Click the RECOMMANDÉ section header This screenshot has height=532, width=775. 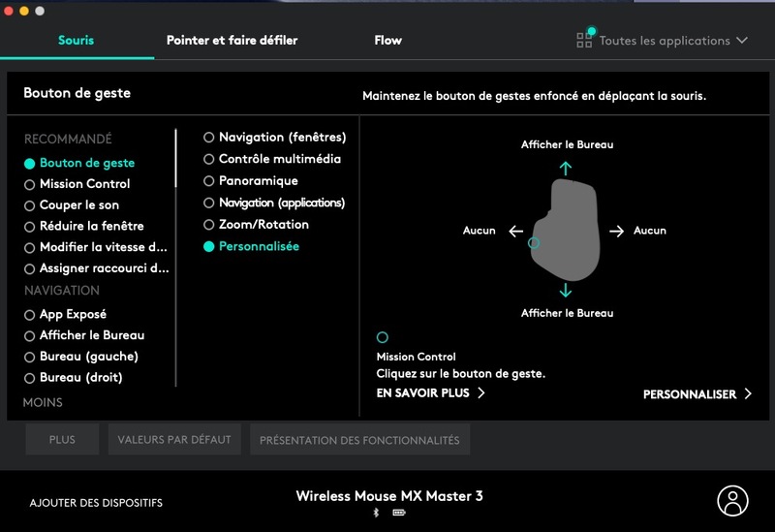point(68,139)
